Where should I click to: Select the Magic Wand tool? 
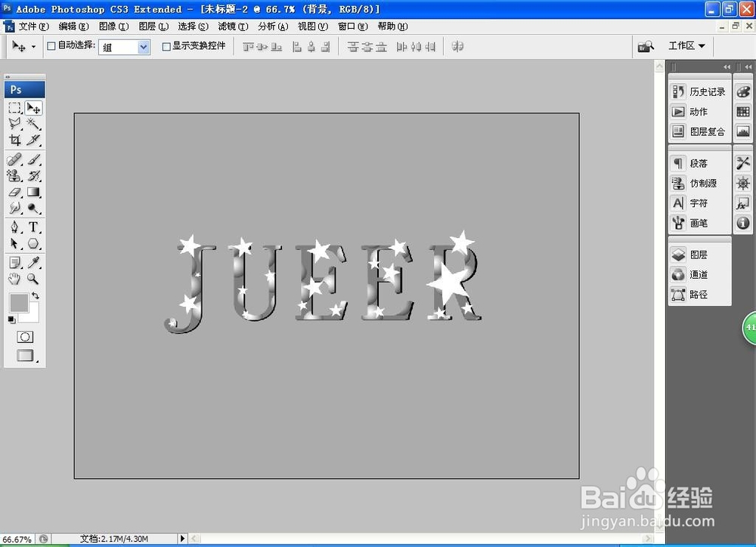tap(33, 124)
